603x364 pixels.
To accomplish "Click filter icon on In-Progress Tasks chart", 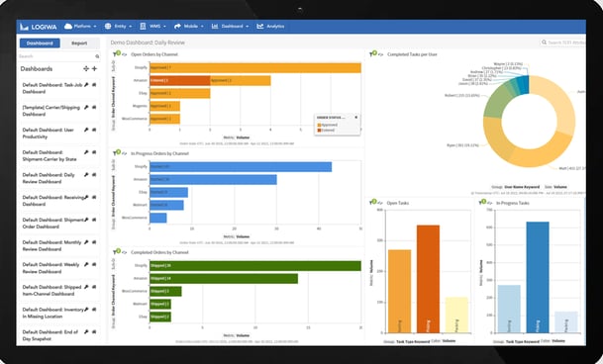I will [x=482, y=202].
